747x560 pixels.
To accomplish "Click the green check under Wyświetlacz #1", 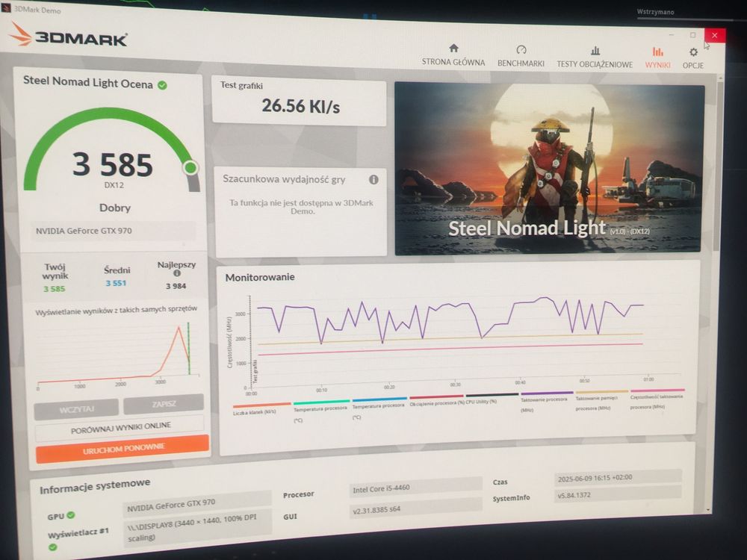I will coord(53,547).
